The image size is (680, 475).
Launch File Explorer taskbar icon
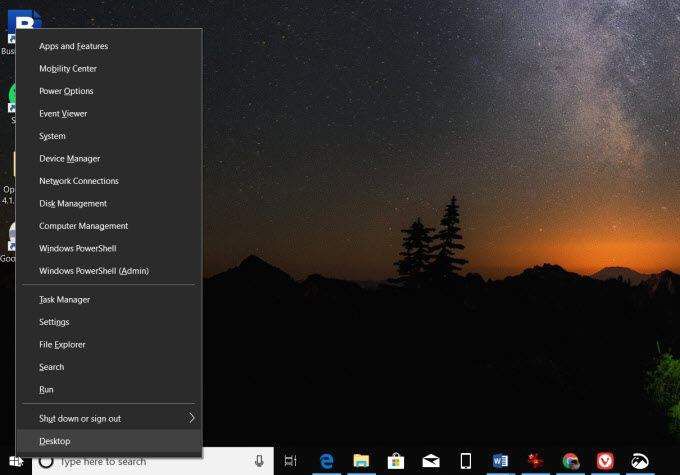(361, 461)
